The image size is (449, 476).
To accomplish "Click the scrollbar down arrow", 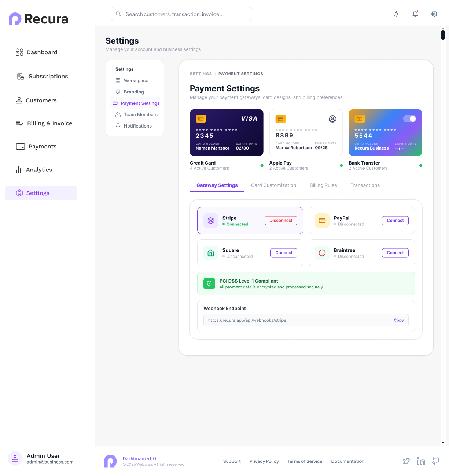I will coord(443,442).
